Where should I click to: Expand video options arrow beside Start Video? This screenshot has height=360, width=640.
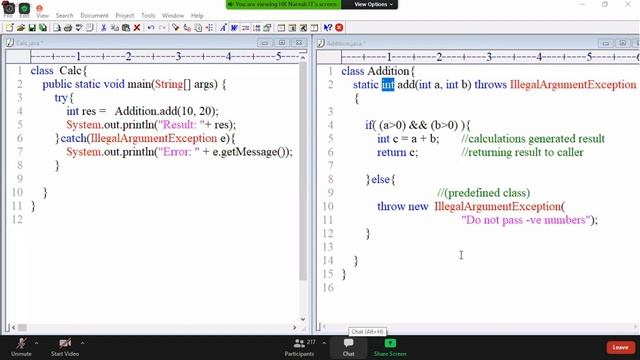coord(82,343)
